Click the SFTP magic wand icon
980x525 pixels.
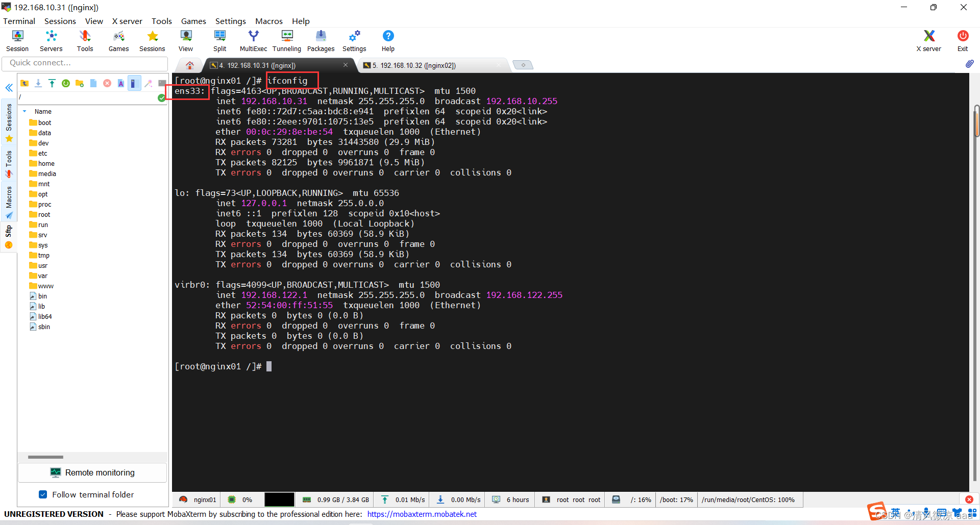point(149,83)
